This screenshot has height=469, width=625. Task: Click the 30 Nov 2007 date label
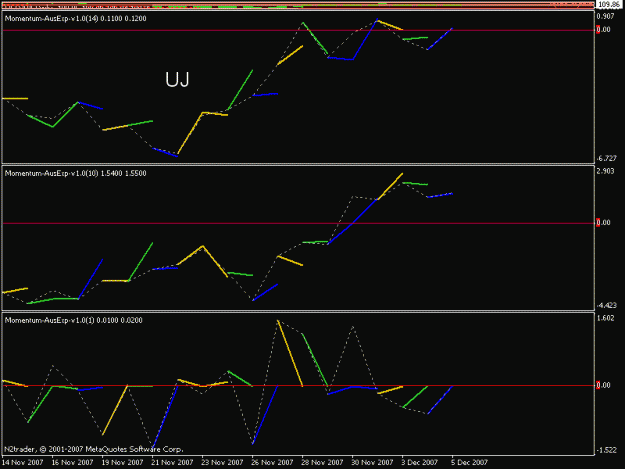coord(372,462)
